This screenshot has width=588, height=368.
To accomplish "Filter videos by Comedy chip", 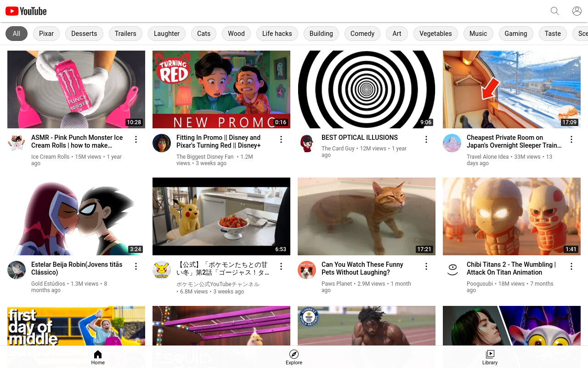I will [362, 34].
